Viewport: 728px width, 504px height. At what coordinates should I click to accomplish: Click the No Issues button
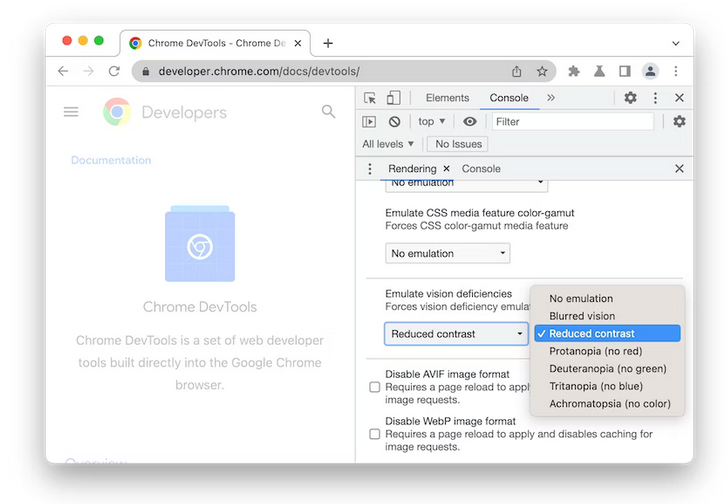tap(458, 144)
